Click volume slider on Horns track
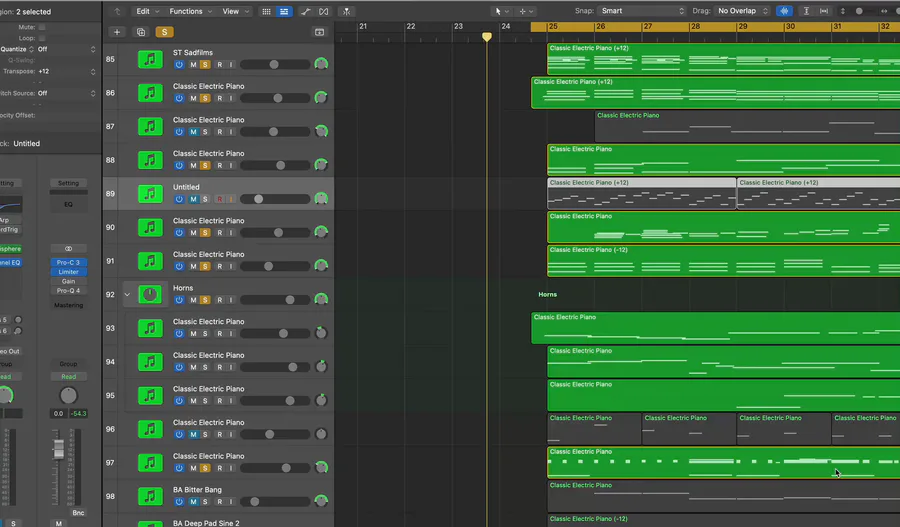 click(275, 300)
